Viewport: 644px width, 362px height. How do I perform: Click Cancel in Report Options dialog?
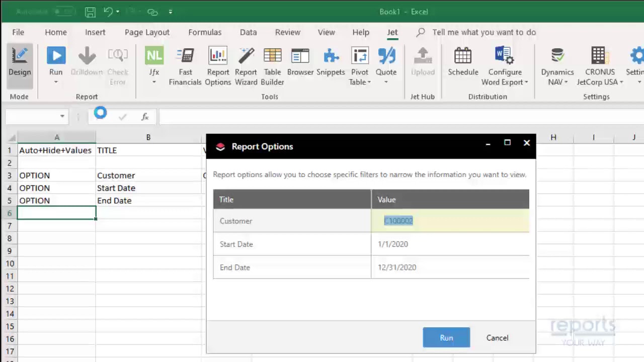click(497, 338)
